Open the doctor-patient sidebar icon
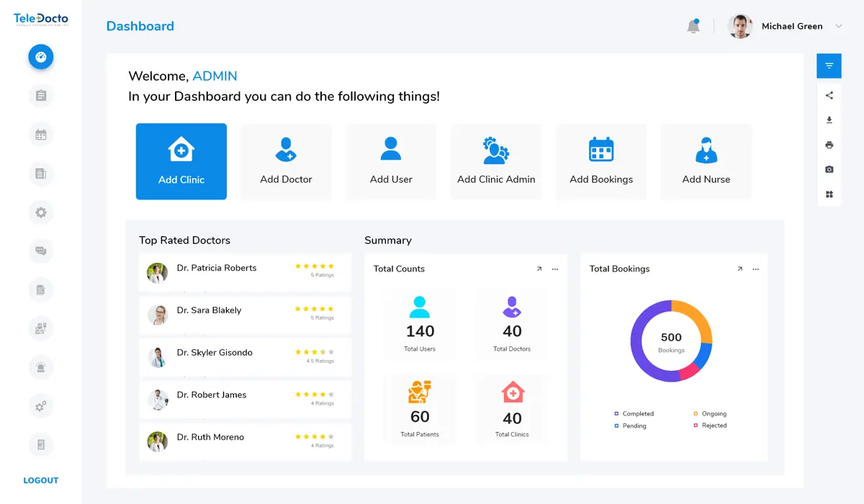This screenshot has width=864, height=504. coord(41,329)
